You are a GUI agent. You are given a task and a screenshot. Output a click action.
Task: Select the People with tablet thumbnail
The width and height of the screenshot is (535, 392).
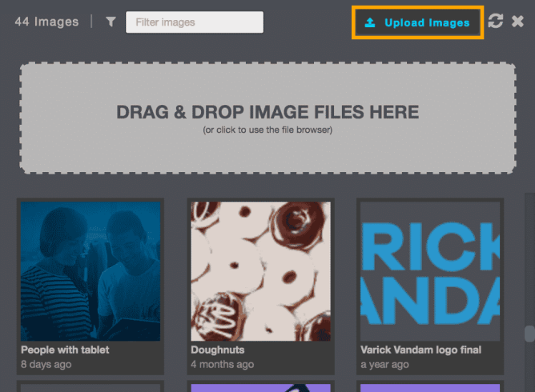click(90, 271)
